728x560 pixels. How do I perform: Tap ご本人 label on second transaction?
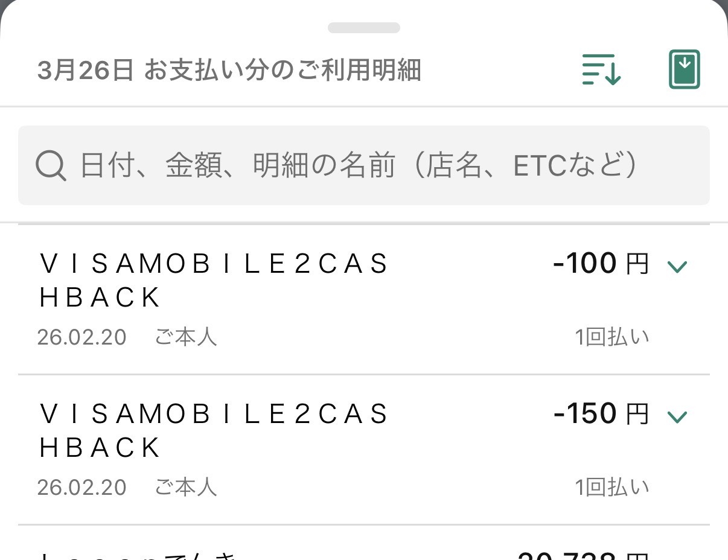point(185,488)
